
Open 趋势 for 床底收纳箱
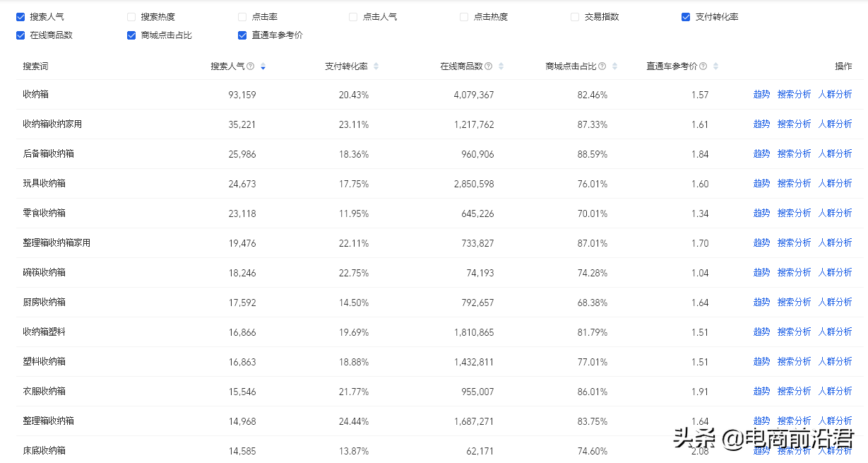pos(761,450)
